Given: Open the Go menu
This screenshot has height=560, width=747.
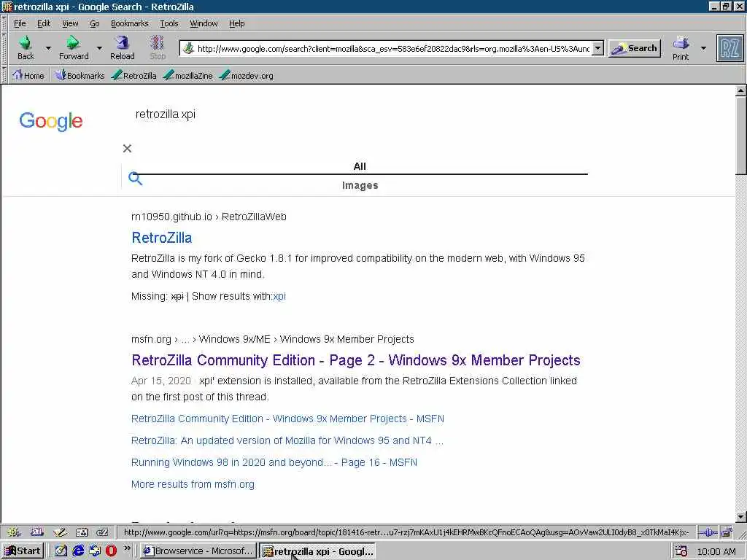Looking at the screenshot, I should pyautogui.click(x=95, y=23).
